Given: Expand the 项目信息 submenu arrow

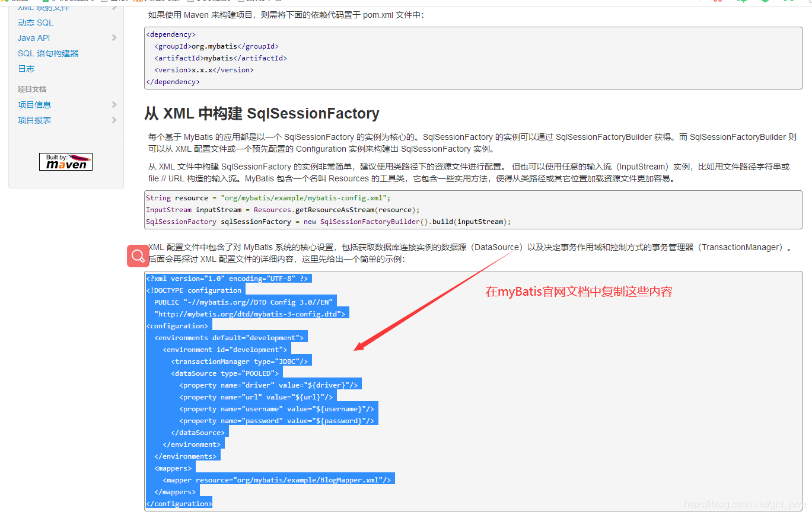Looking at the screenshot, I should click(114, 105).
